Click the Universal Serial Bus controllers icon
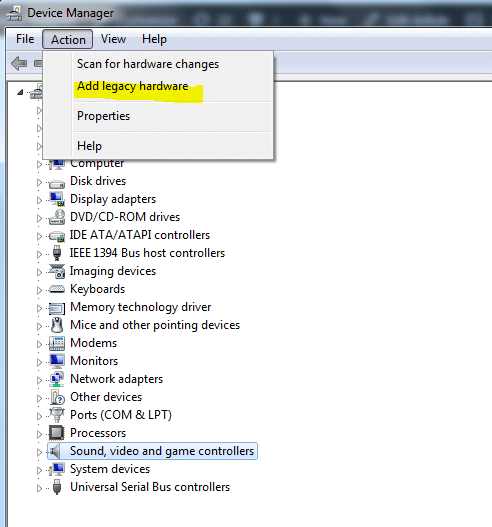 point(57,487)
